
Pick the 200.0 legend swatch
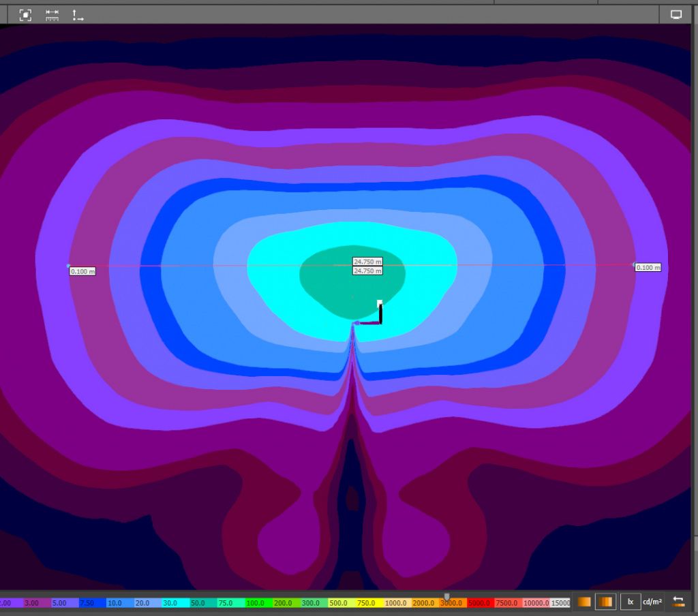tap(286, 602)
